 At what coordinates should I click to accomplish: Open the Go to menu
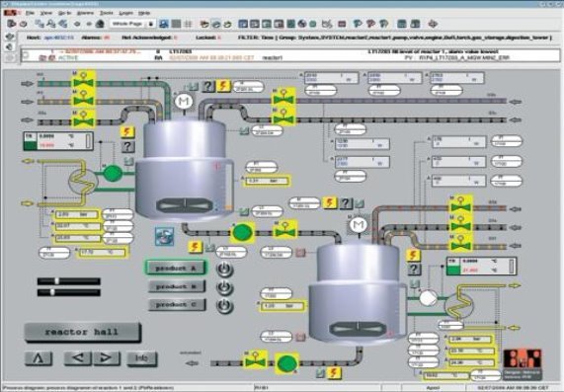pos(65,13)
